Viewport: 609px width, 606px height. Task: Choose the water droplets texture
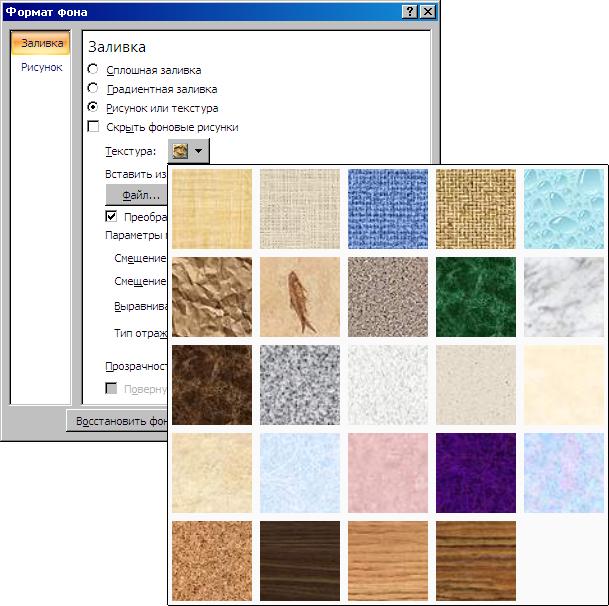pyautogui.click(x=564, y=209)
